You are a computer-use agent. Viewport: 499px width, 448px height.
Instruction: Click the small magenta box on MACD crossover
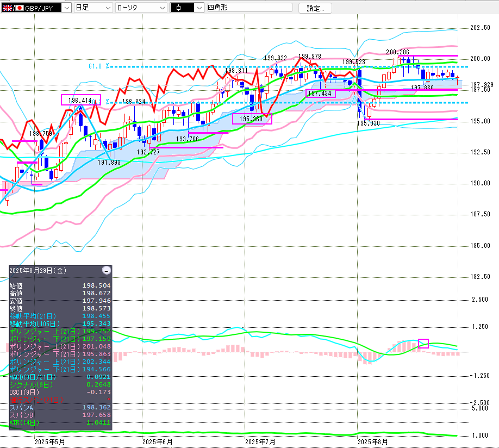423,344
